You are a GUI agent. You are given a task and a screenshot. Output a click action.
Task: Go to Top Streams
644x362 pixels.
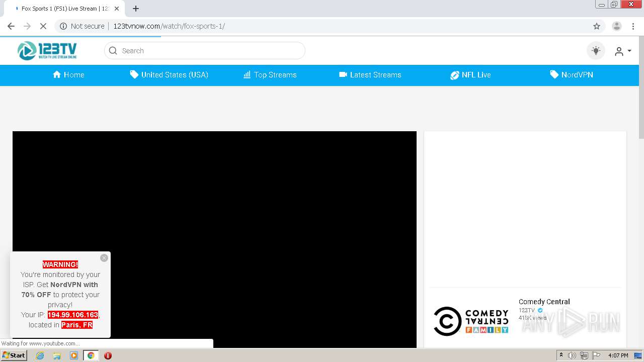[270, 75]
